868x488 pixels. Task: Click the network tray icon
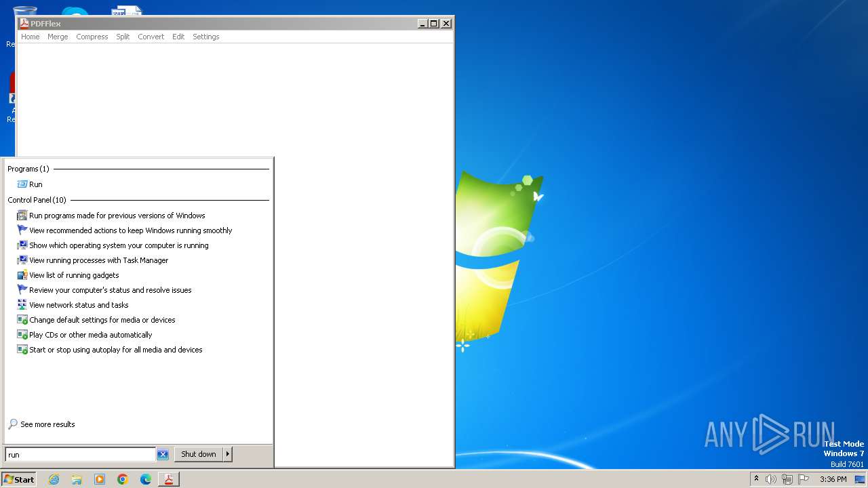point(787,479)
